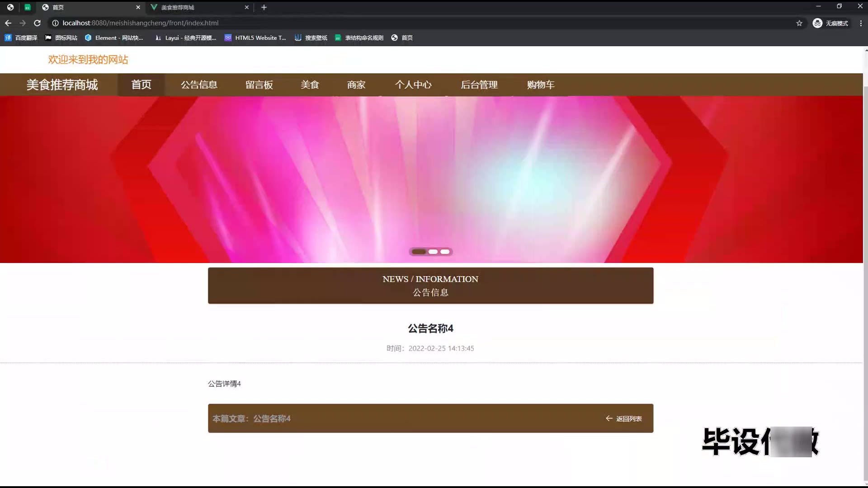
Task: Click site information icon in address bar
Action: coord(55,23)
